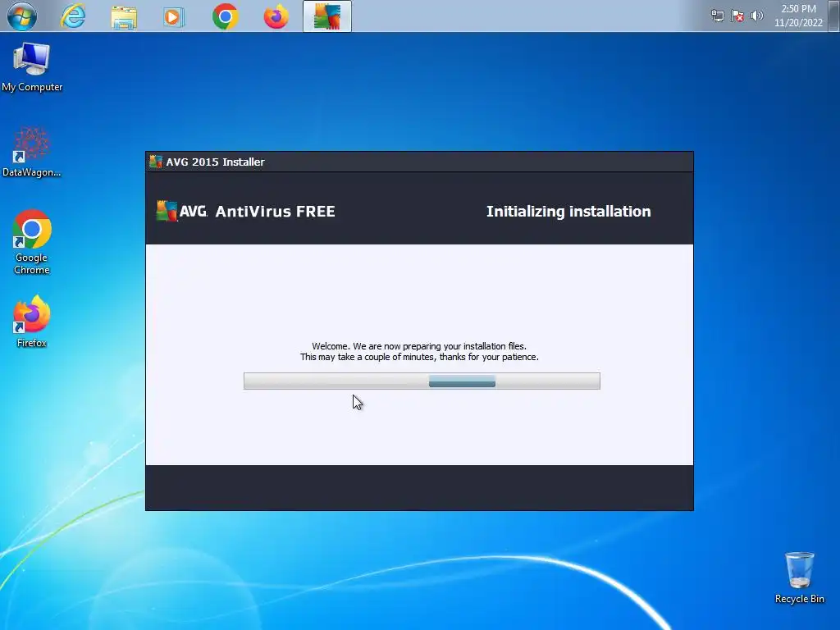The height and width of the screenshot is (630, 840).
Task: Click the 'Initializing installation' heading
Action: (x=568, y=212)
